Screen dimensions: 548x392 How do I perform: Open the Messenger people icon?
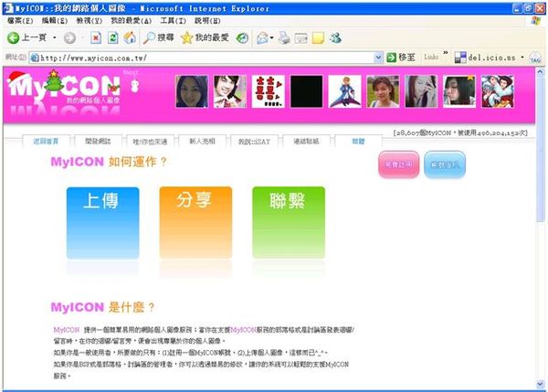click(x=335, y=37)
